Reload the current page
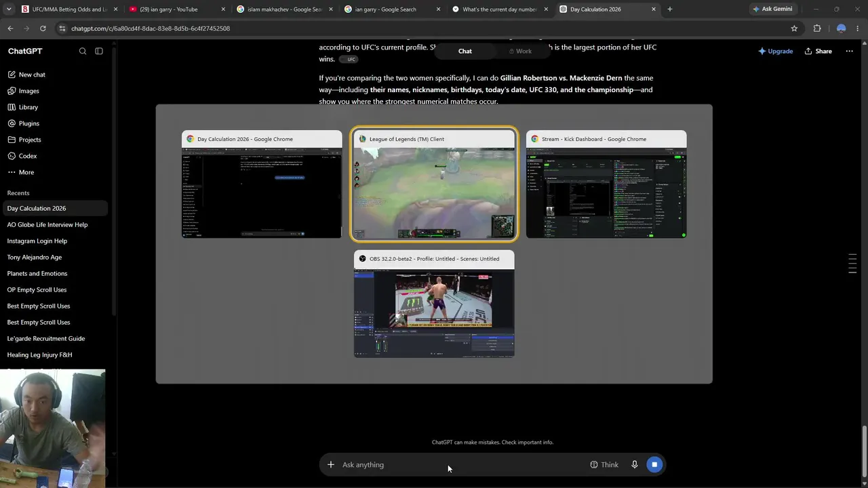This screenshot has height=488, width=868. 43,28
